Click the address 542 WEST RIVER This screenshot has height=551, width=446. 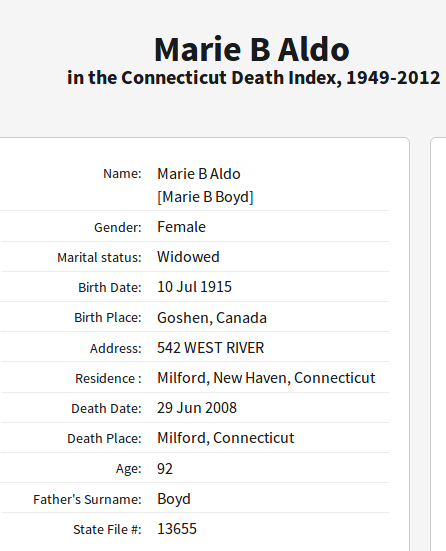coord(210,348)
